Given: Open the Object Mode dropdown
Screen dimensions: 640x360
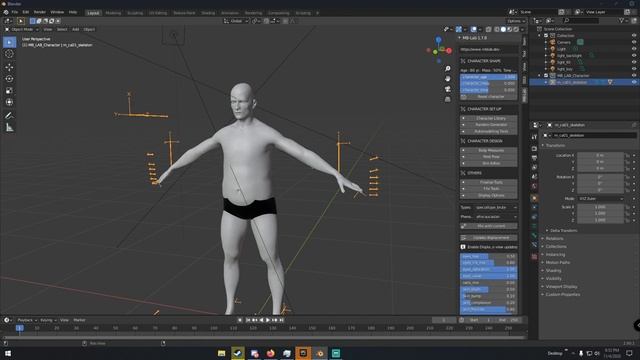Looking at the screenshot, I should pyautogui.click(x=22, y=29).
